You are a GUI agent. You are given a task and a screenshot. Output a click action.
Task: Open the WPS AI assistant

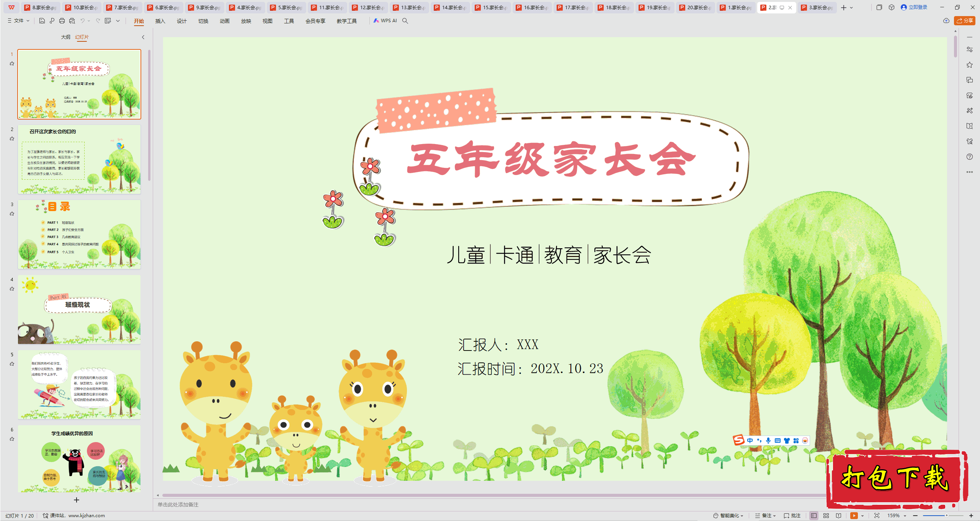tap(385, 21)
